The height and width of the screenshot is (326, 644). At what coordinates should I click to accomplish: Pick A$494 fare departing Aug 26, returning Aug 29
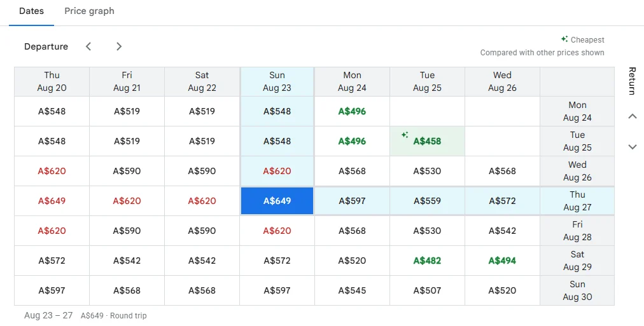point(502,261)
